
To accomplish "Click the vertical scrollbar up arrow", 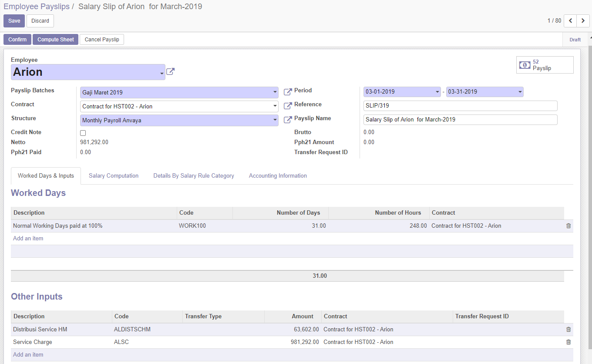I will point(590,38).
